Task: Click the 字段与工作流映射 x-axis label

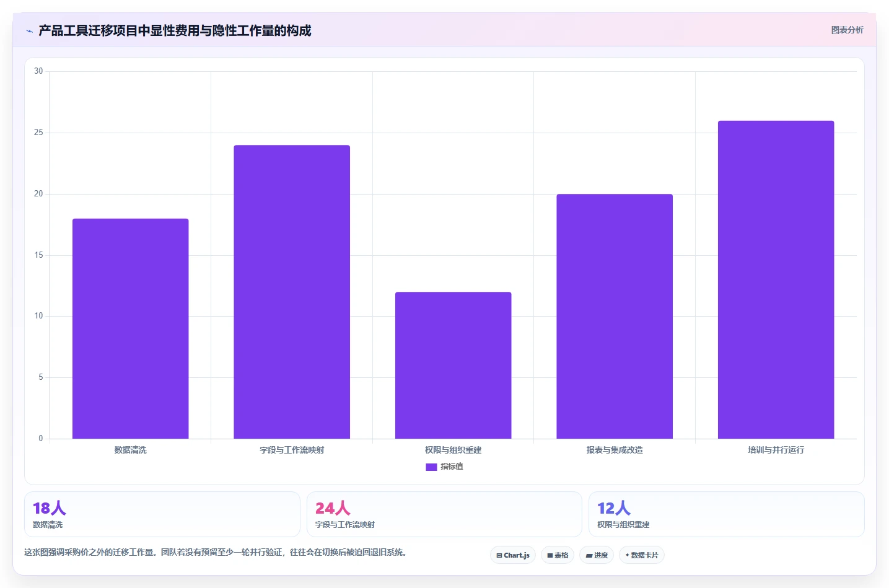Action: (292, 450)
